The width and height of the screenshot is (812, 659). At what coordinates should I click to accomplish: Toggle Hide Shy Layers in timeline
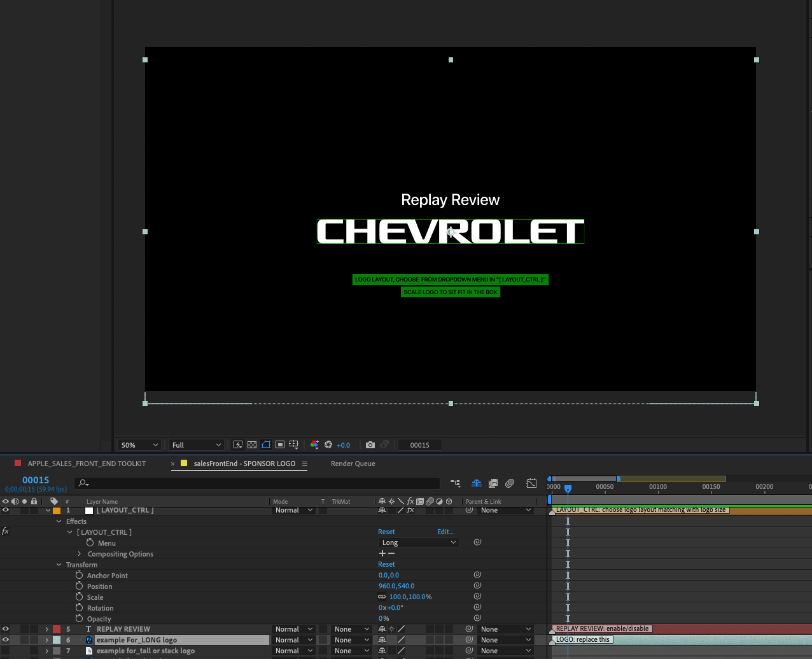click(x=476, y=483)
